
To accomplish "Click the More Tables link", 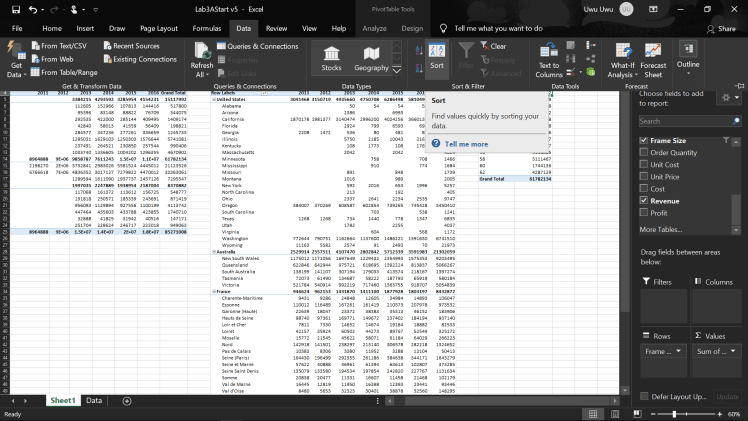I will (x=661, y=230).
